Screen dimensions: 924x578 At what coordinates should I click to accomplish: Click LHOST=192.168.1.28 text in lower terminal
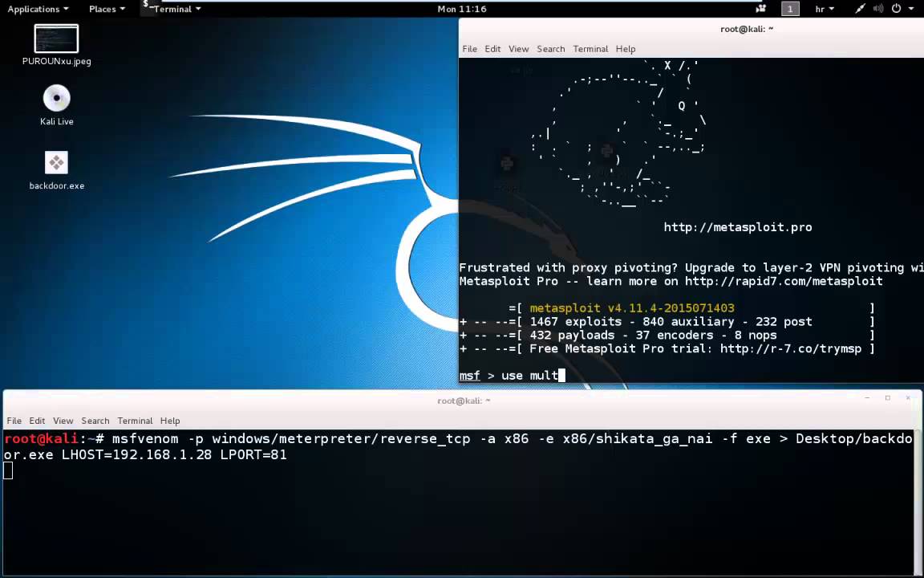tap(136, 454)
